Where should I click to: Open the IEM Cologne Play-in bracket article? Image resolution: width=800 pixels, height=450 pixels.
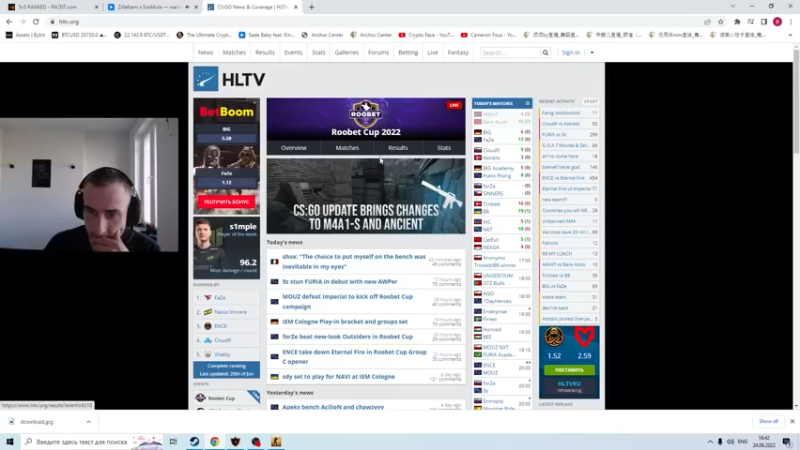click(345, 322)
